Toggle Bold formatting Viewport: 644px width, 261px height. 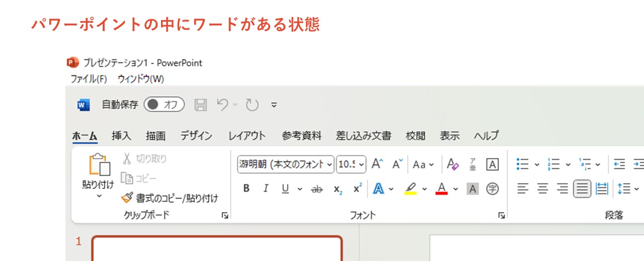click(x=247, y=188)
